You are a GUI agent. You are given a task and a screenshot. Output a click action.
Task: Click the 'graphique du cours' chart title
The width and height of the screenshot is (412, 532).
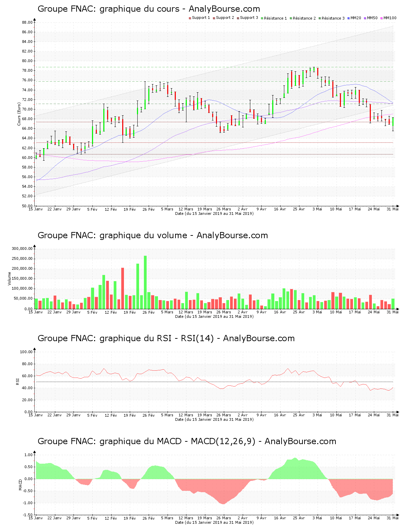149,9
